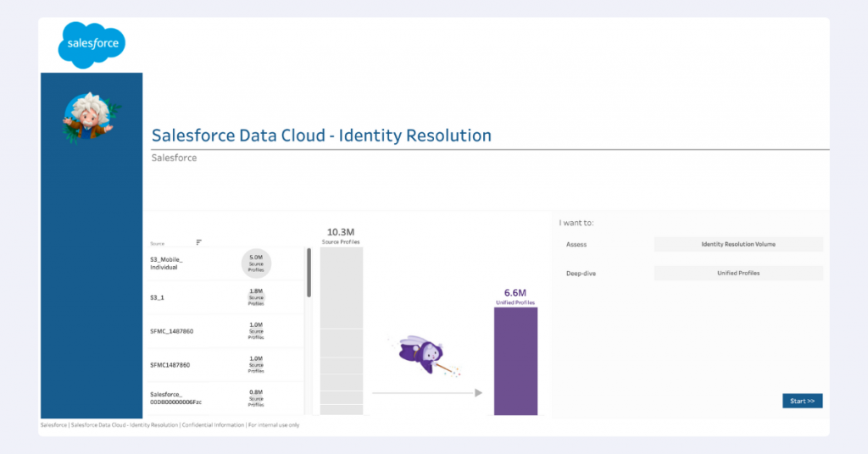Screen dimensions: 868x454
Task: Click the "I want to:" label
Action: tap(576, 223)
